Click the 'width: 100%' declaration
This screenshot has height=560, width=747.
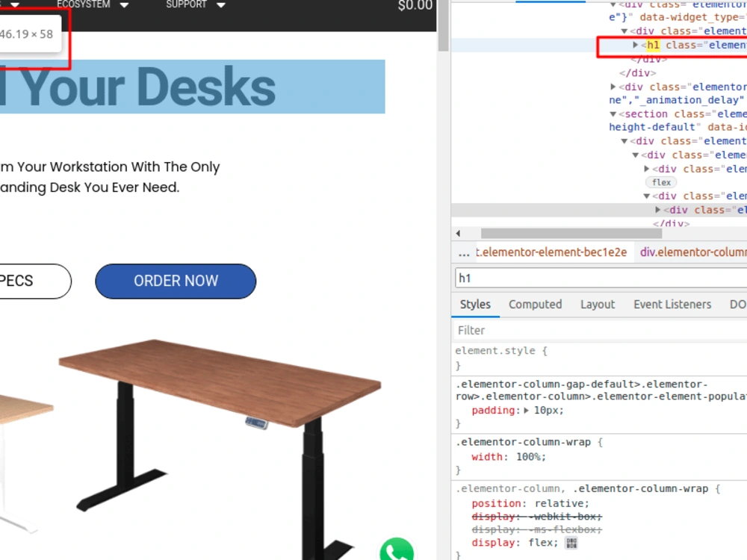pyautogui.click(x=509, y=457)
